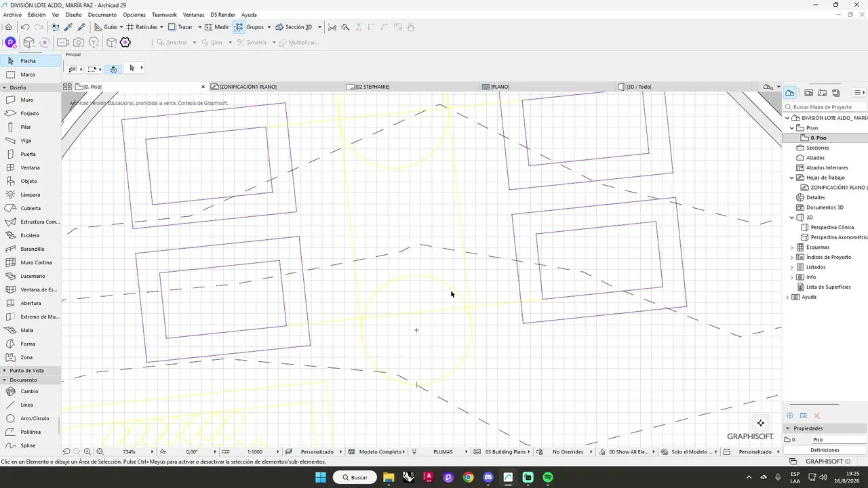
Task: Select the Cubierta roof tool
Action: 31,208
